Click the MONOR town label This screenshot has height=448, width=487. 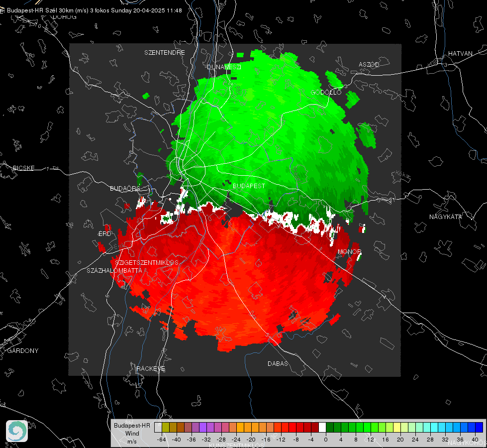pyautogui.click(x=349, y=251)
